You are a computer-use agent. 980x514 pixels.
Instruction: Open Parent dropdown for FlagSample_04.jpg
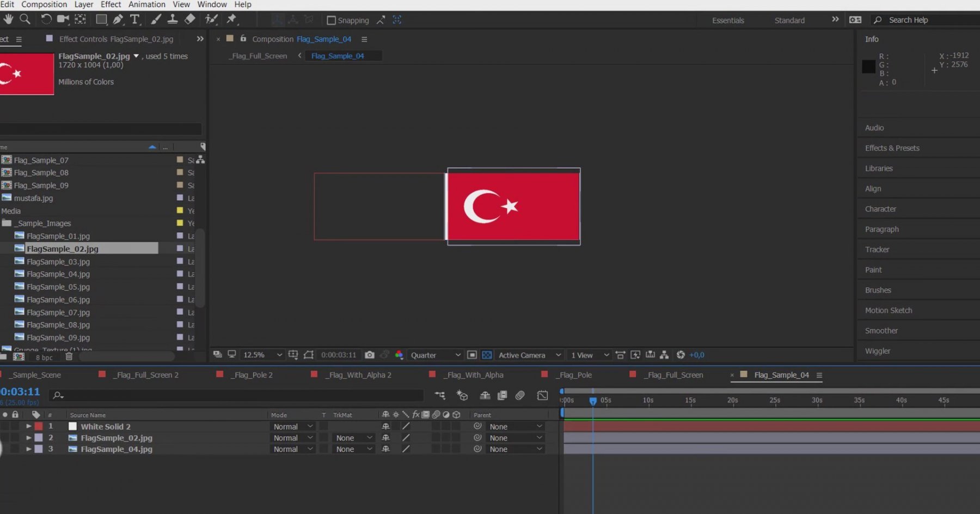pyautogui.click(x=515, y=449)
